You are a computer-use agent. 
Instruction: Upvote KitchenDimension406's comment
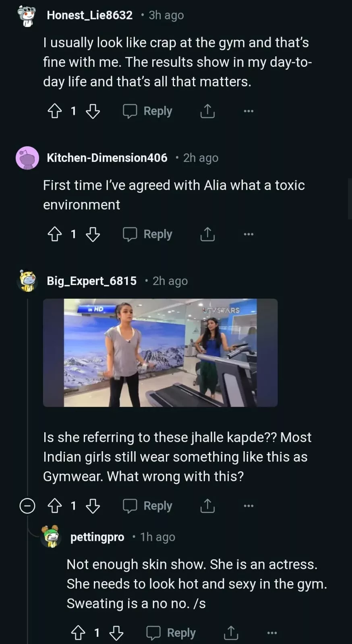[x=55, y=234]
